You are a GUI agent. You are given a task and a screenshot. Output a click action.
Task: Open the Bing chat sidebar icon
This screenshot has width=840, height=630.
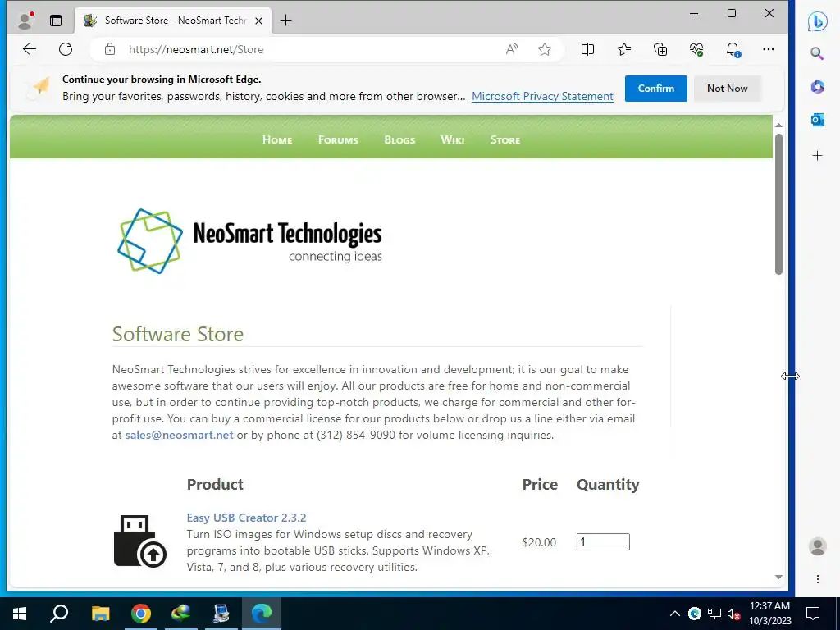[818, 21]
